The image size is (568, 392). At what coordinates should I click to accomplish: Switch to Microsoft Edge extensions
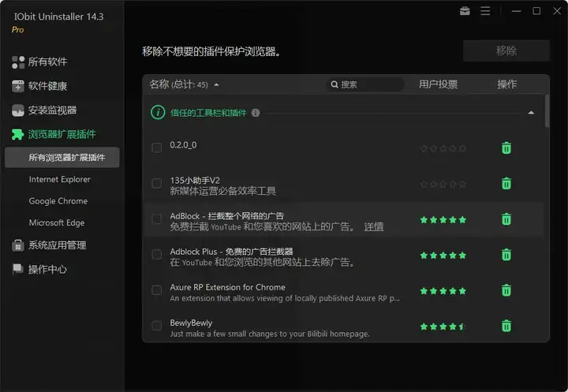tap(57, 222)
